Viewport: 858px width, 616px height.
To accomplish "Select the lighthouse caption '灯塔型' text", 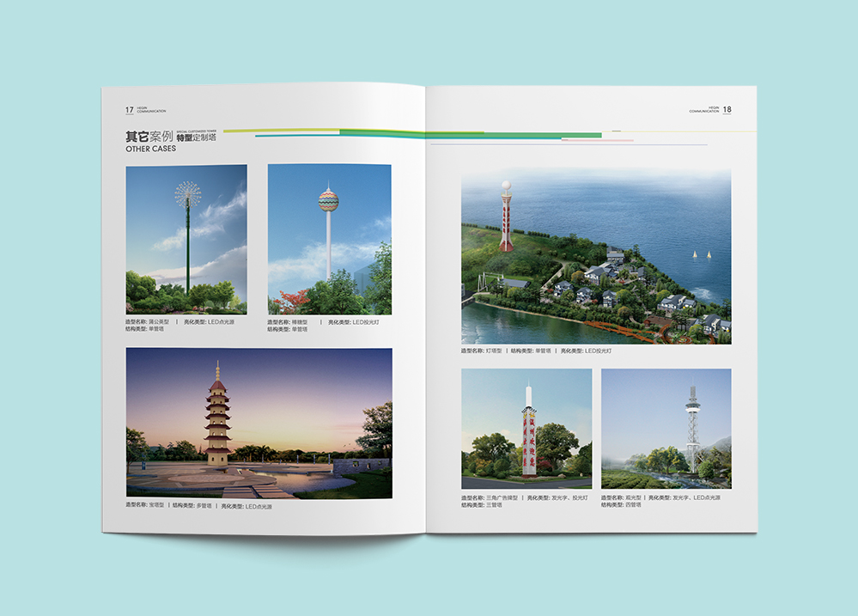I will click(x=493, y=351).
